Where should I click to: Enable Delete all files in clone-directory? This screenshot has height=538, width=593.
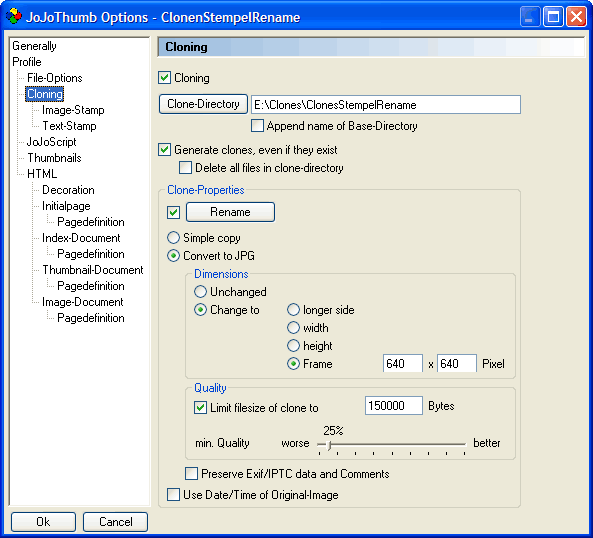[185, 168]
